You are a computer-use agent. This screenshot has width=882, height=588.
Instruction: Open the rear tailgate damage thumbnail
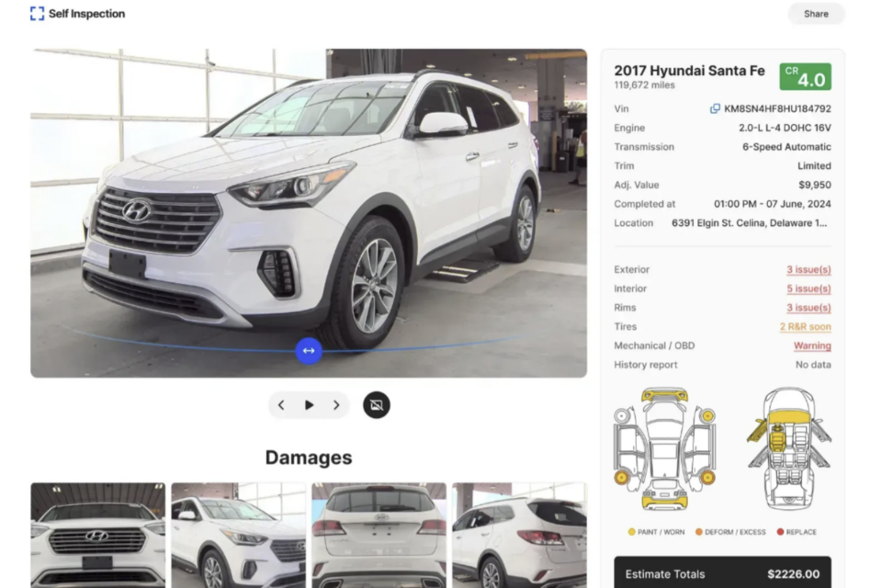pyautogui.click(x=379, y=535)
